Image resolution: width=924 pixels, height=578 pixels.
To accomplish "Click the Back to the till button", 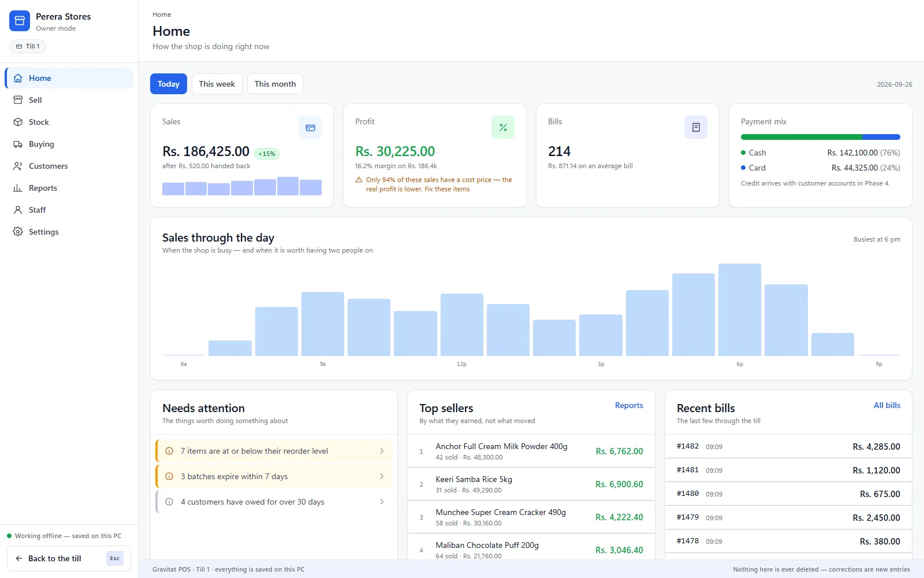I will coord(69,558).
